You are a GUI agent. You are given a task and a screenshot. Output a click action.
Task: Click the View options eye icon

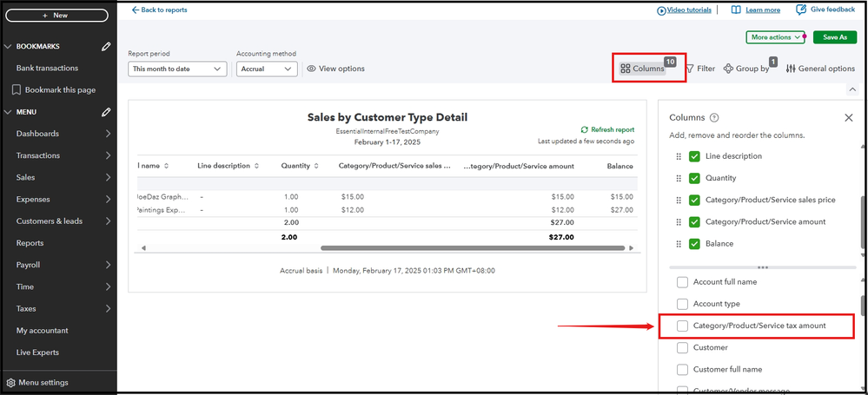[311, 69]
